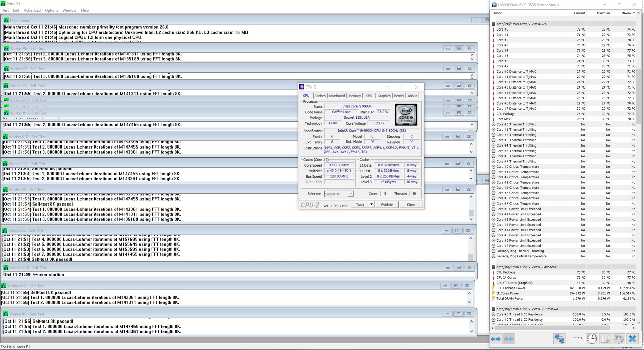Screen dimensions: 644x350
Task: Click the Sensor column header in HWiNFO
Action: pos(526,13)
